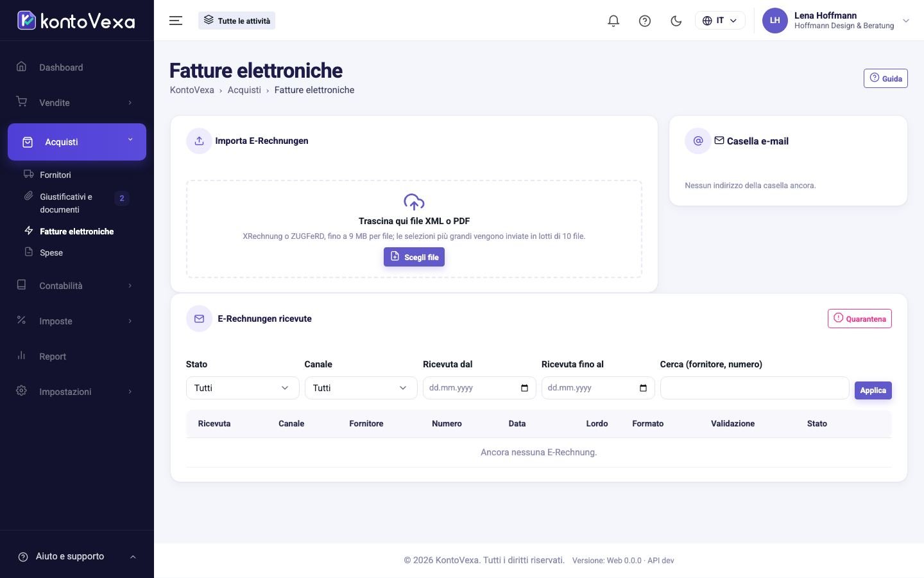This screenshot has height=578, width=924.
Task: Open the IT language selector
Action: 720,21
